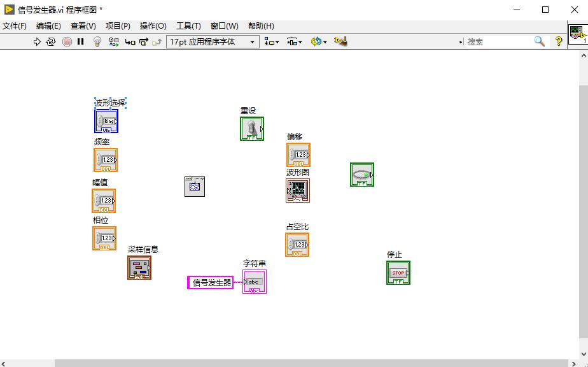
Task: Click the 采样信息 label text
Action: [x=143, y=249]
